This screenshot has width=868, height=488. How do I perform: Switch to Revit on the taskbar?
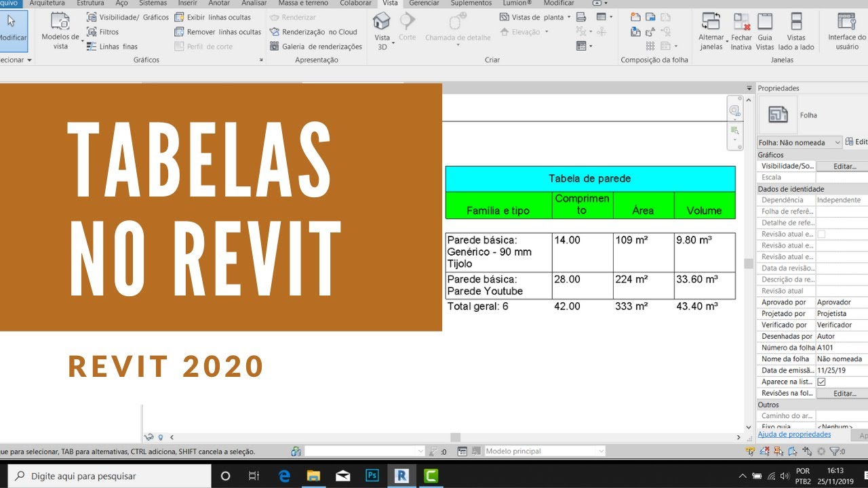[401, 476]
